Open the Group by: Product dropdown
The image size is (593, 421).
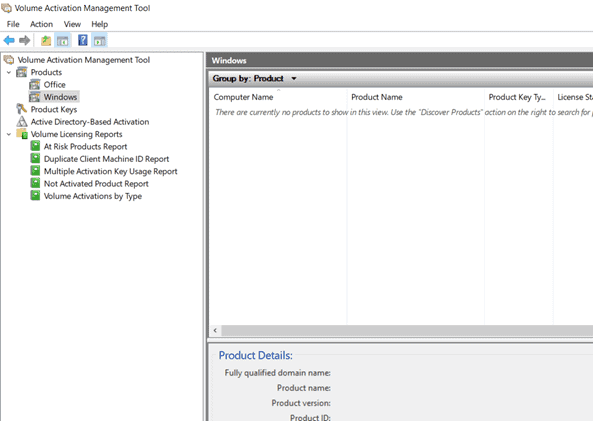point(255,78)
